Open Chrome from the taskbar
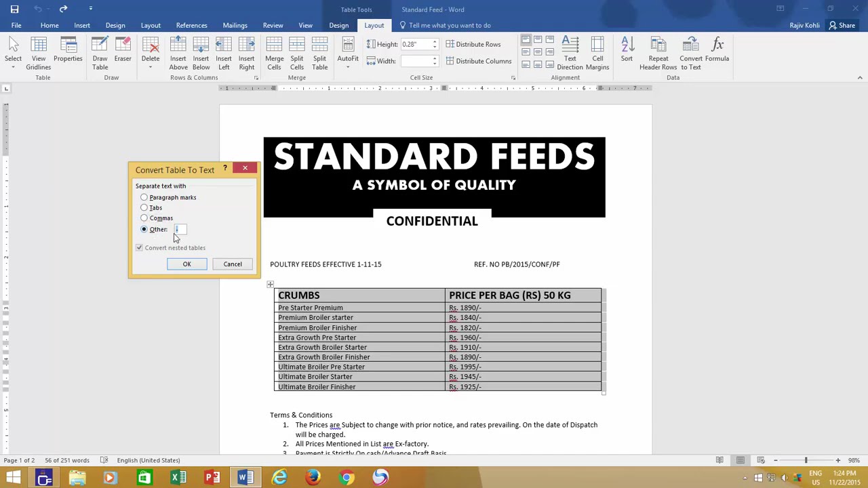 click(347, 478)
